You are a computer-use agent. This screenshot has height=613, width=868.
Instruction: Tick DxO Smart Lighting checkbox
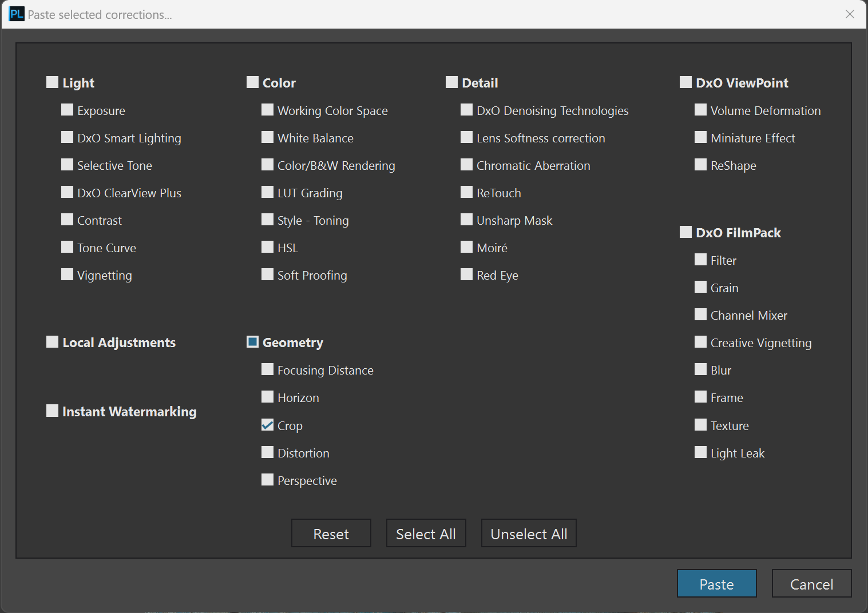pyautogui.click(x=67, y=137)
